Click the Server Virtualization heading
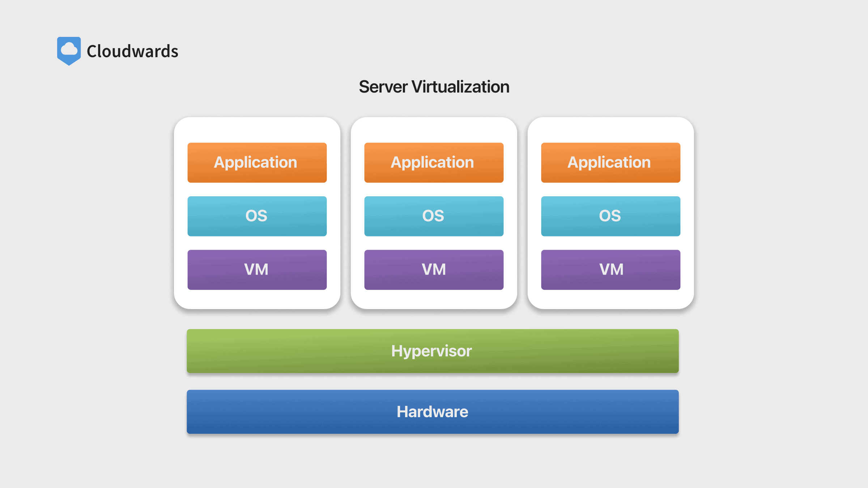The height and width of the screenshot is (488, 868). pyautogui.click(x=434, y=87)
